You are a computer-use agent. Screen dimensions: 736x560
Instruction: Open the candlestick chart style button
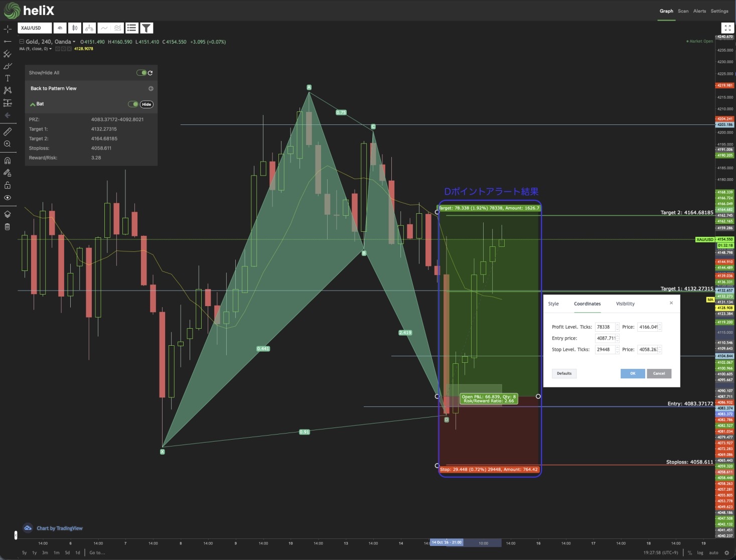coord(74,28)
